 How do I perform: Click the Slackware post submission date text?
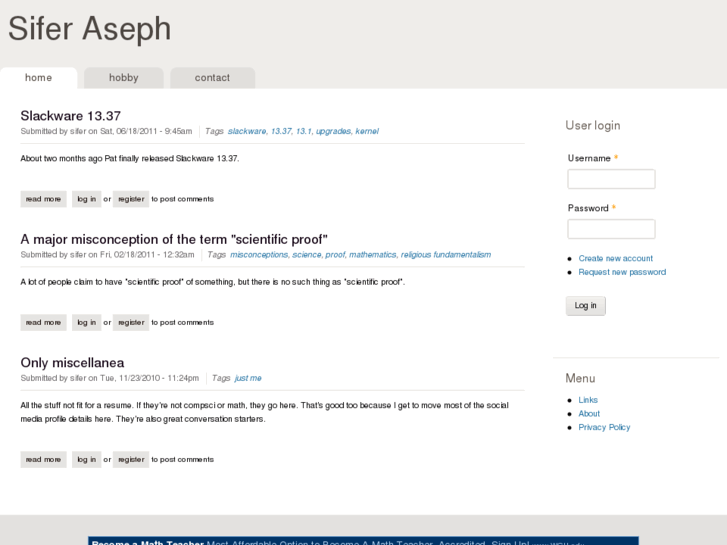(x=146, y=131)
